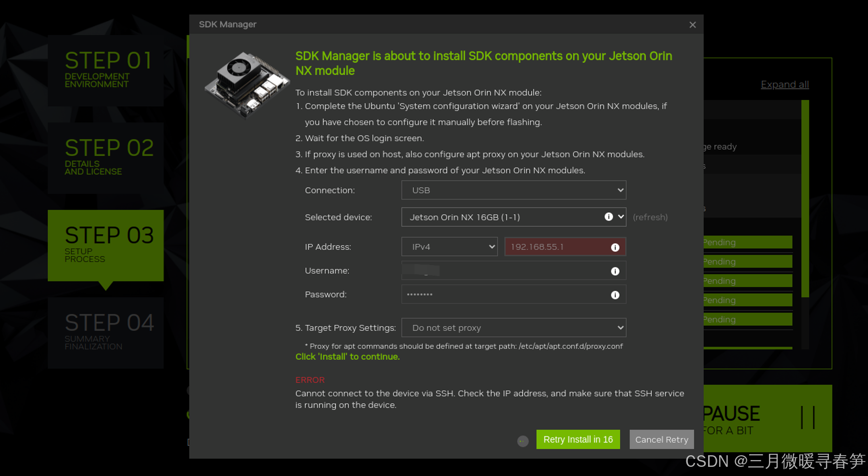This screenshot has width=868, height=476.
Task: Click the 'ge ready' status text
Action: pos(720,147)
